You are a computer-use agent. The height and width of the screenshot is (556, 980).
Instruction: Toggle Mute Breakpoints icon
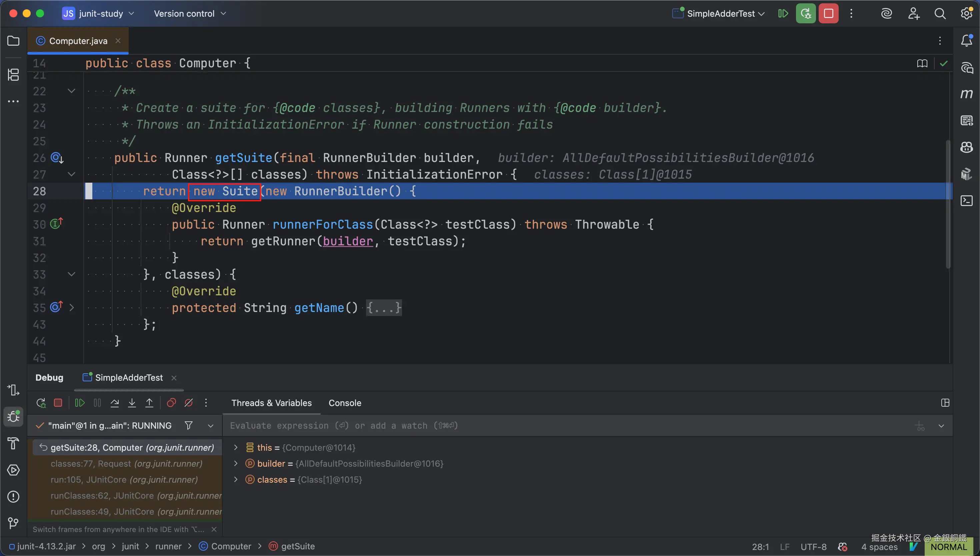pyautogui.click(x=189, y=403)
